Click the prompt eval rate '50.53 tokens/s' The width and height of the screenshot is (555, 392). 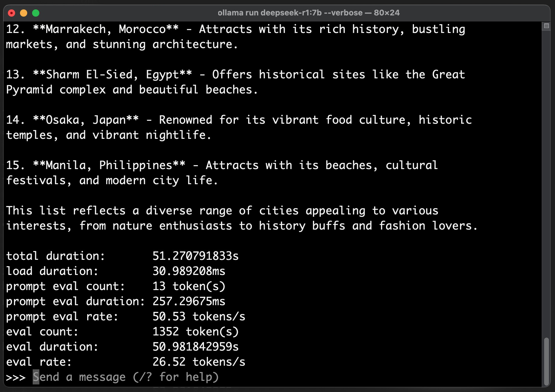[x=199, y=317]
